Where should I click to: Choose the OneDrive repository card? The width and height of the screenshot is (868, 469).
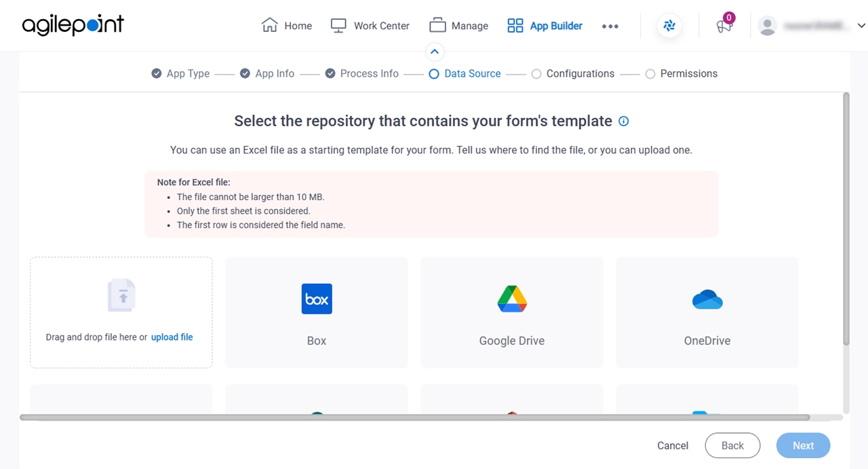click(707, 312)
